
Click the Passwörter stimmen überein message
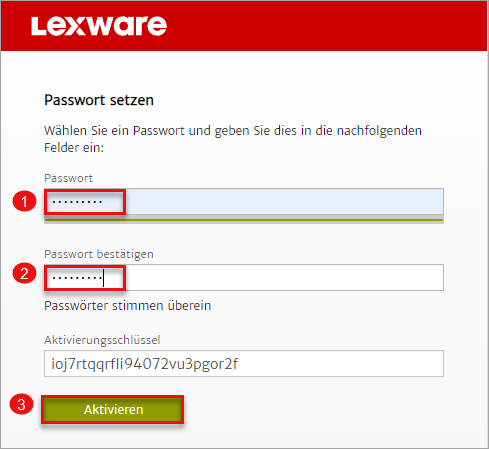pos(128,305)
